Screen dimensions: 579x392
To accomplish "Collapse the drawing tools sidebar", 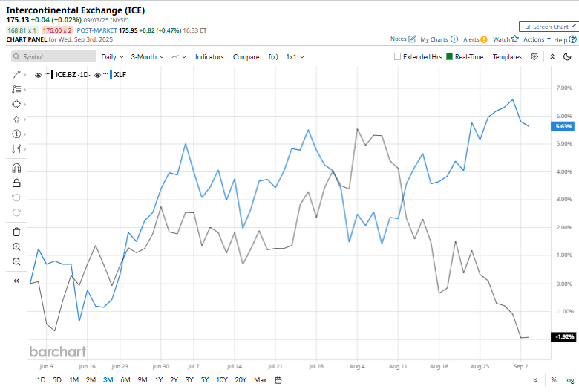I will coord(16,281).
